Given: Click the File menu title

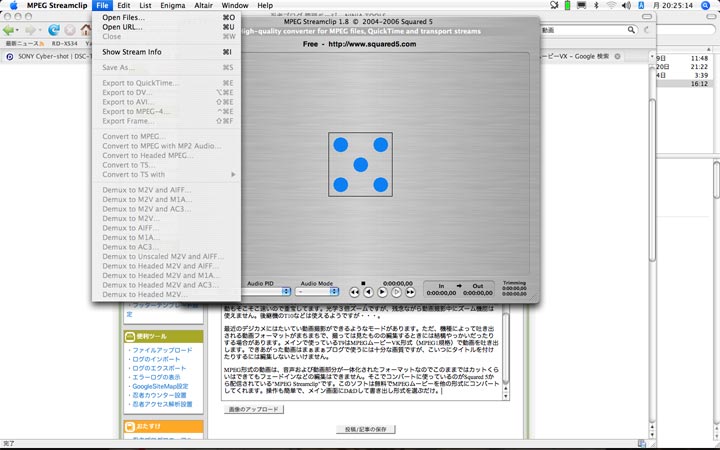Looking at the screenshot, I should click(102, 6).
